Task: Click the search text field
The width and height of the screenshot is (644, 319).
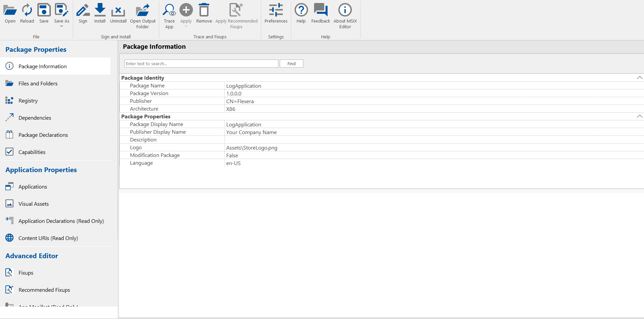Action: (x=201, y=64)
